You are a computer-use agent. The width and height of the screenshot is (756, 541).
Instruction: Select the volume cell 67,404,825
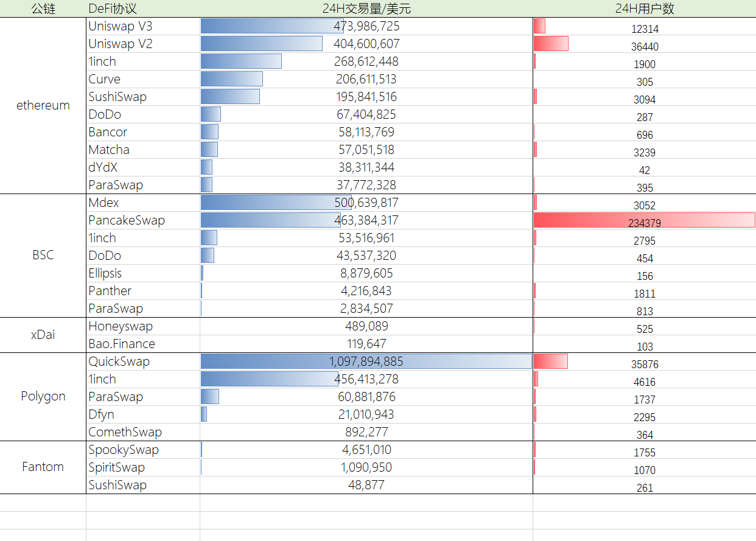pos(366,114)
